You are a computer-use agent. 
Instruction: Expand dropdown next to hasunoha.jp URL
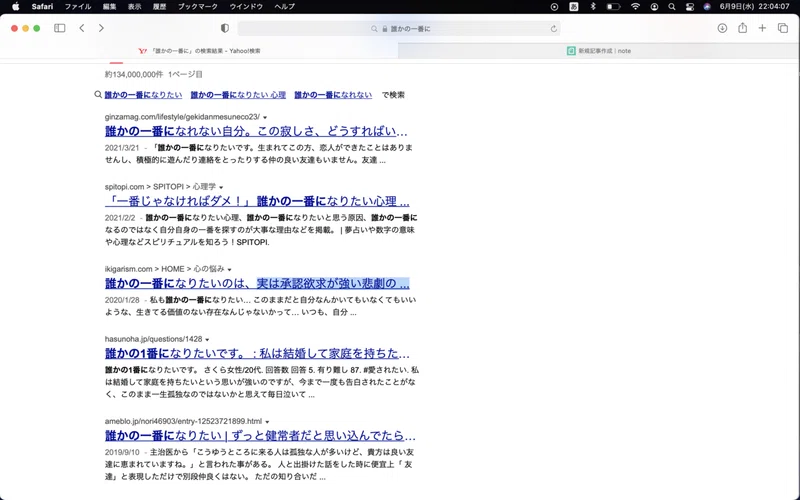click(x=207, y=340)
